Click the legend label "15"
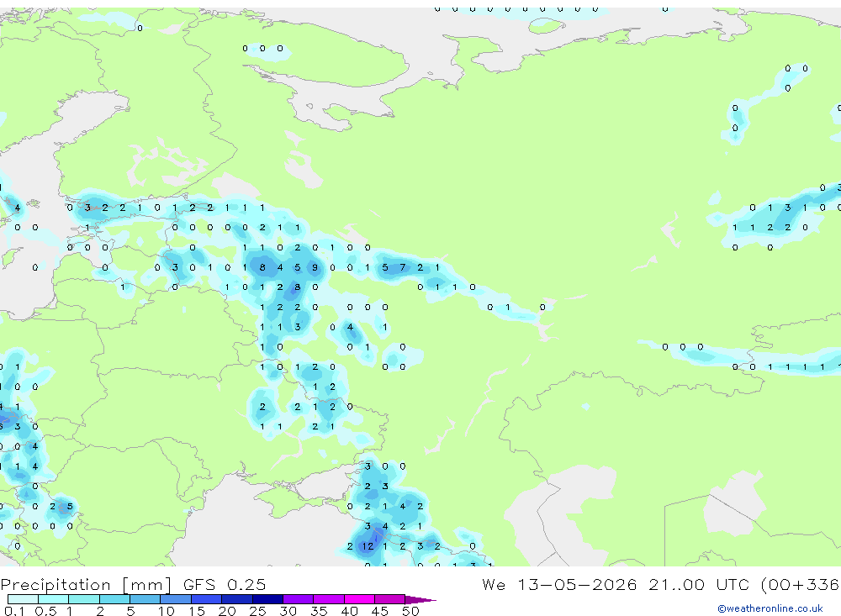 tap(196, 611)
